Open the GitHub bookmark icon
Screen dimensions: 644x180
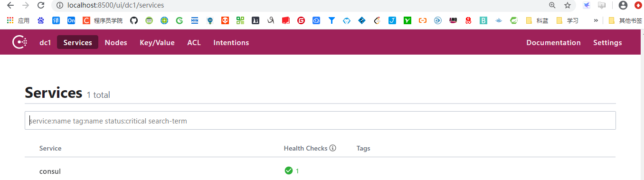click(x=134, y=20)
